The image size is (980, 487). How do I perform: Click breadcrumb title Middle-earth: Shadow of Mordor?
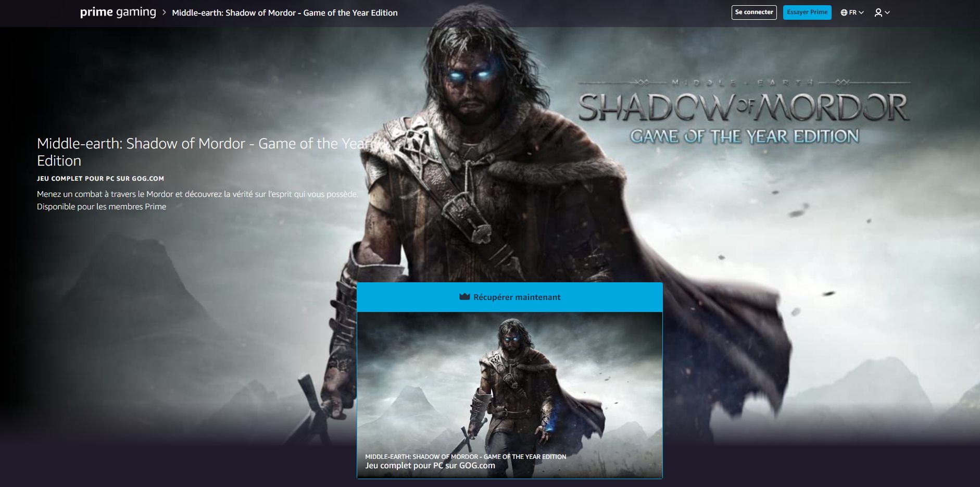point(285,13)
